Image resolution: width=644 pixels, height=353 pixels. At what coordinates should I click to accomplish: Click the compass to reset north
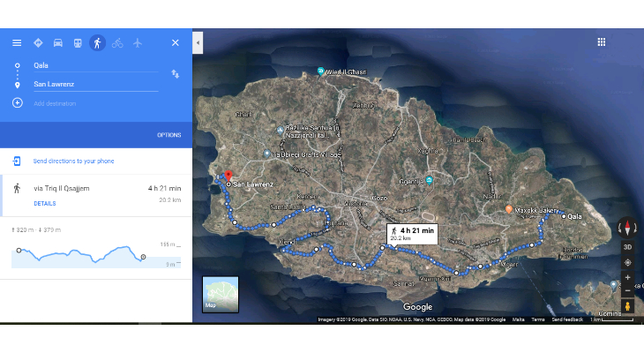tap(627, 228)
